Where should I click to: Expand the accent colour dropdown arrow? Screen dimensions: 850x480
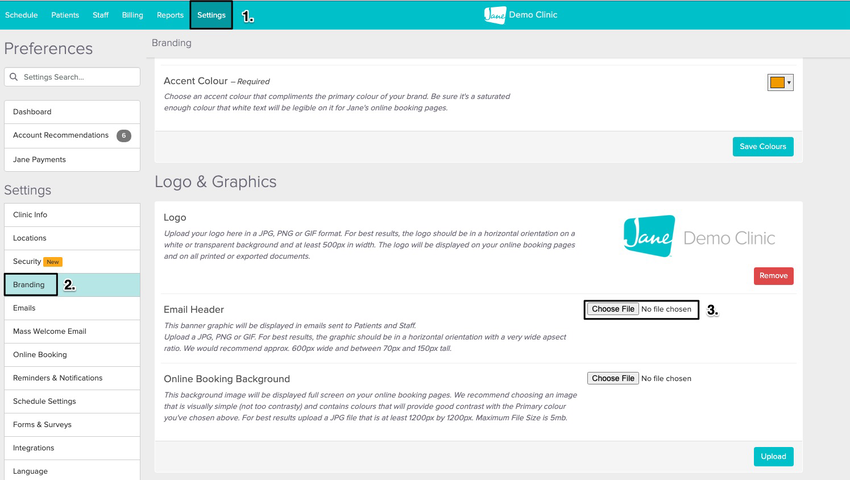click(789, 82)
